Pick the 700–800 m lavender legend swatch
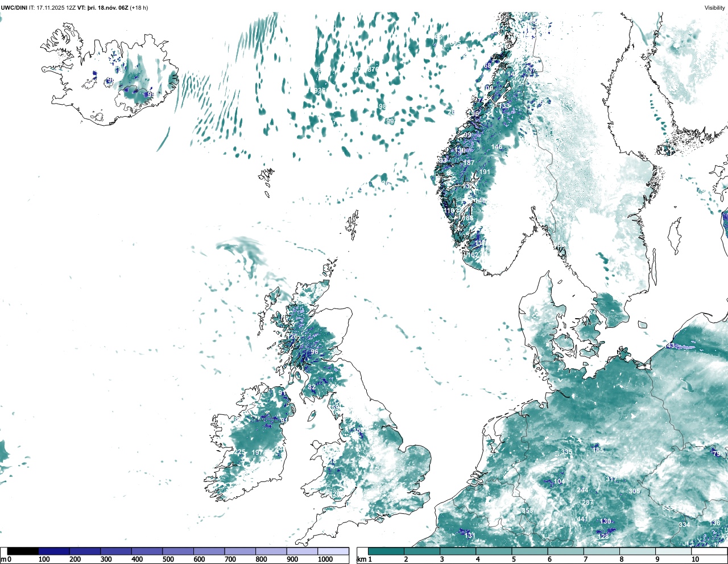Viewport: 728px width, 564px height. coord(240,551)
